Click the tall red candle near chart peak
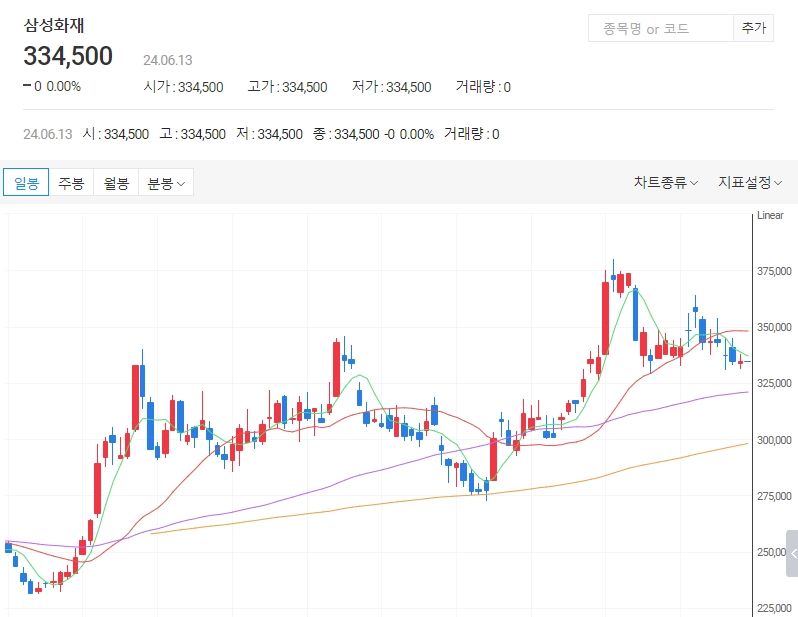Screen dimensions: 798x617 coord(605,318)
